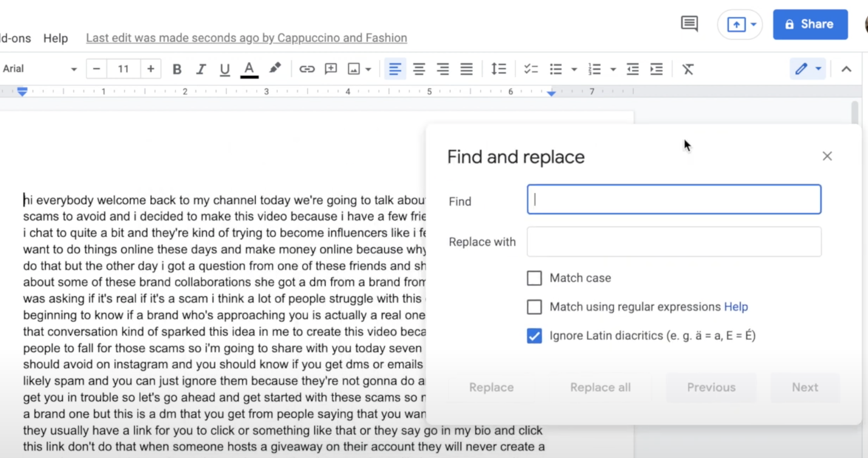The width and height of the screenshot is (868, 458).
Task: Select justify alignment
Action: 466,69
